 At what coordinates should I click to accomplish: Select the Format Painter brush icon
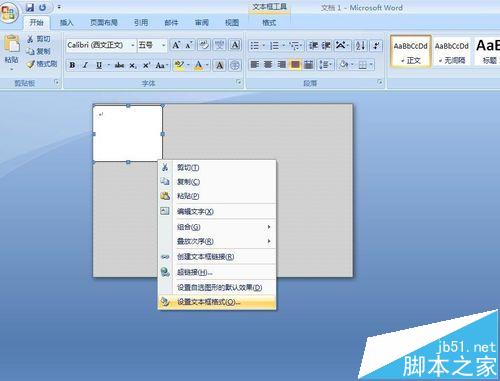pyautogui.click(x=31, y=64)
